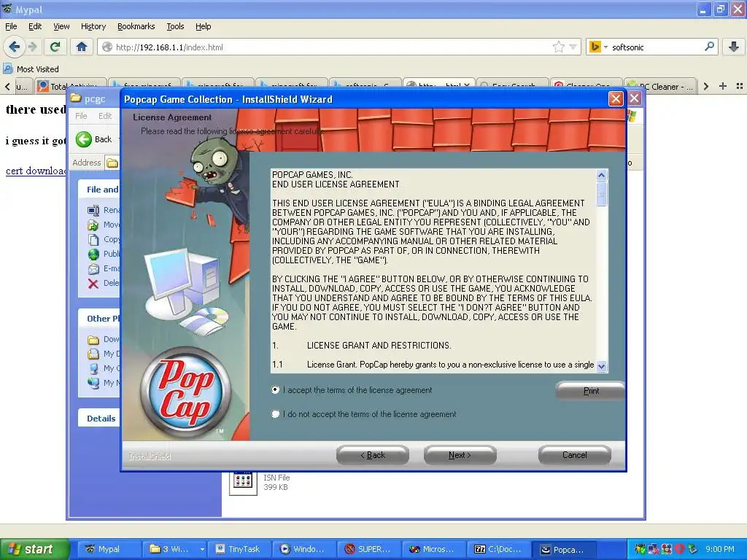Click the E-mail envelope icon in pcgc sidebar

[x=93, y=268]
